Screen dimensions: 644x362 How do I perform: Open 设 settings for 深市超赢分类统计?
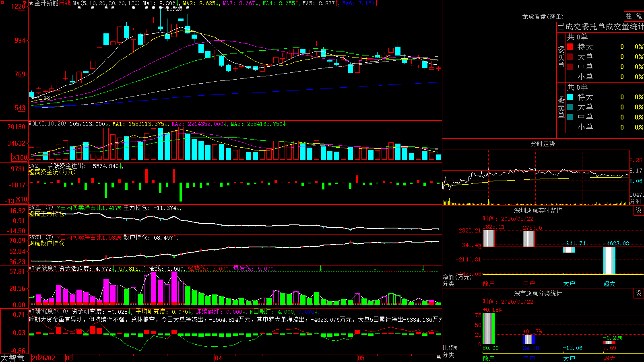pyautogui.click(x=639, y=293)
